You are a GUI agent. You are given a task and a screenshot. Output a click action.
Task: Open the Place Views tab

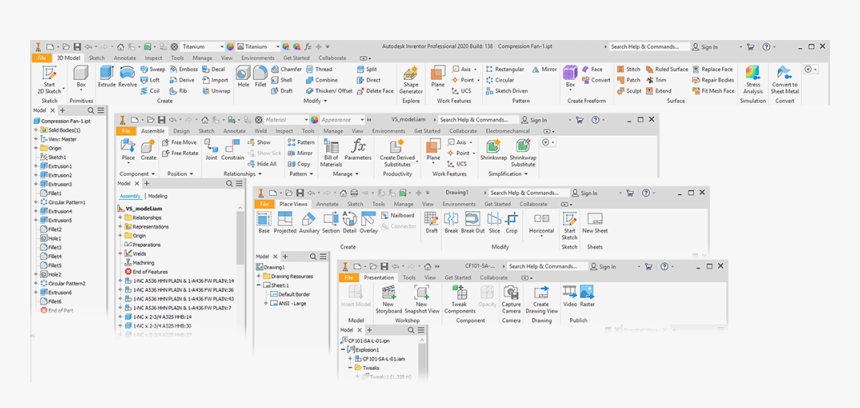click(x=293, y=204)
